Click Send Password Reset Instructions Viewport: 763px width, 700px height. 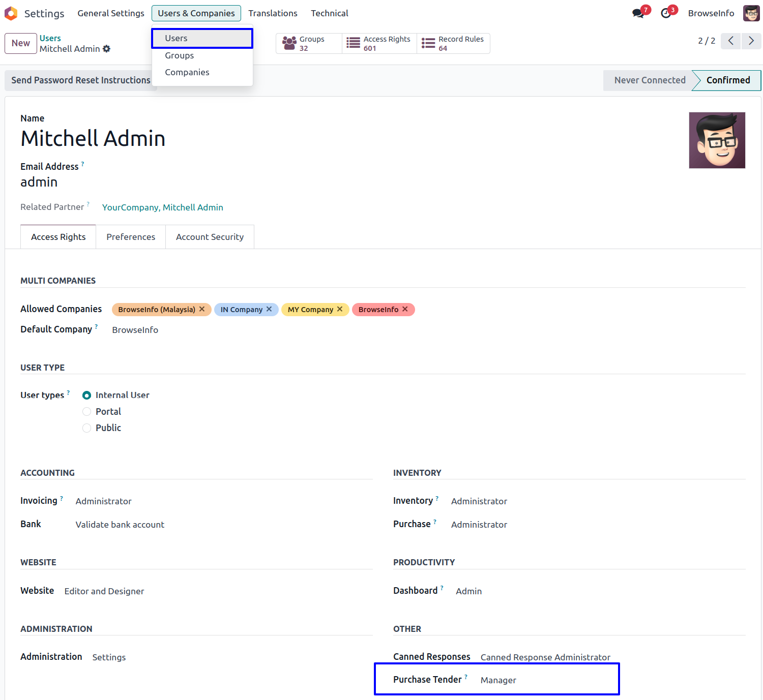(x=81, y=80)
